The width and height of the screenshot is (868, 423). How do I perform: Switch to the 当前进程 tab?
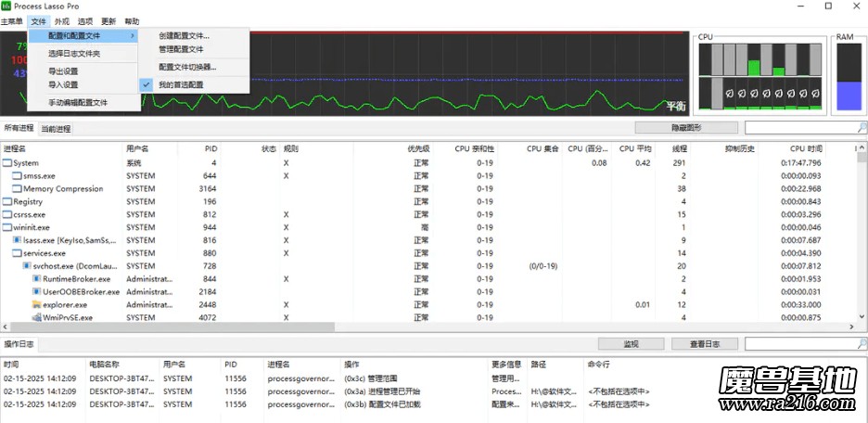[x=56, y=129]
